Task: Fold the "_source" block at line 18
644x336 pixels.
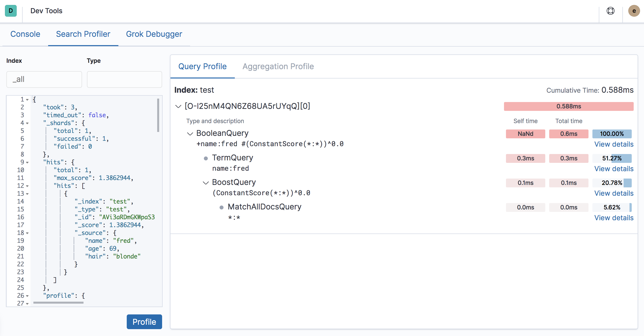Action: tap(27, 233)
